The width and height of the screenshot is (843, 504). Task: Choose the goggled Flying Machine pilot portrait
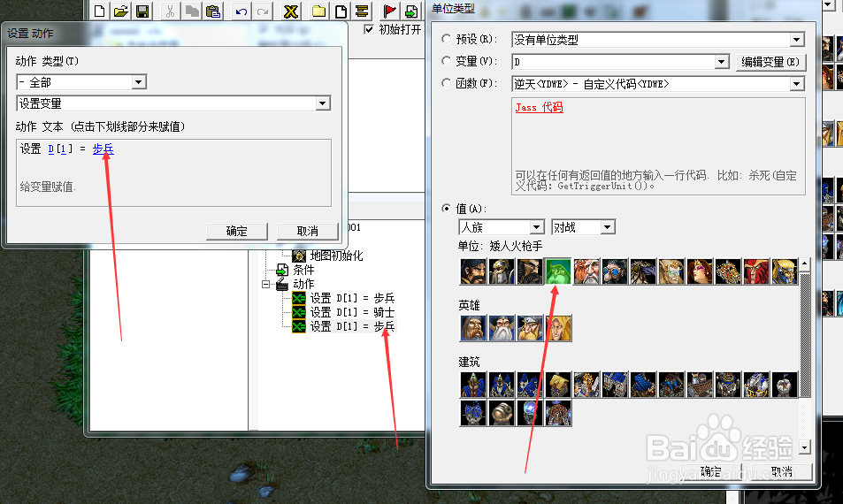pos(615,271)
